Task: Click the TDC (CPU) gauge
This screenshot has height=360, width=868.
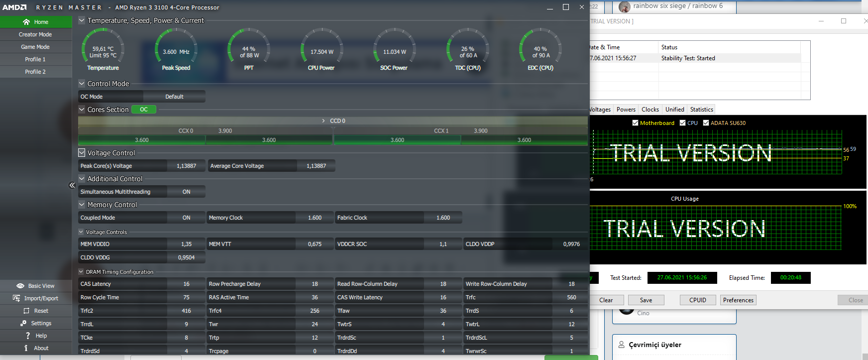Action: pos(468,50)
